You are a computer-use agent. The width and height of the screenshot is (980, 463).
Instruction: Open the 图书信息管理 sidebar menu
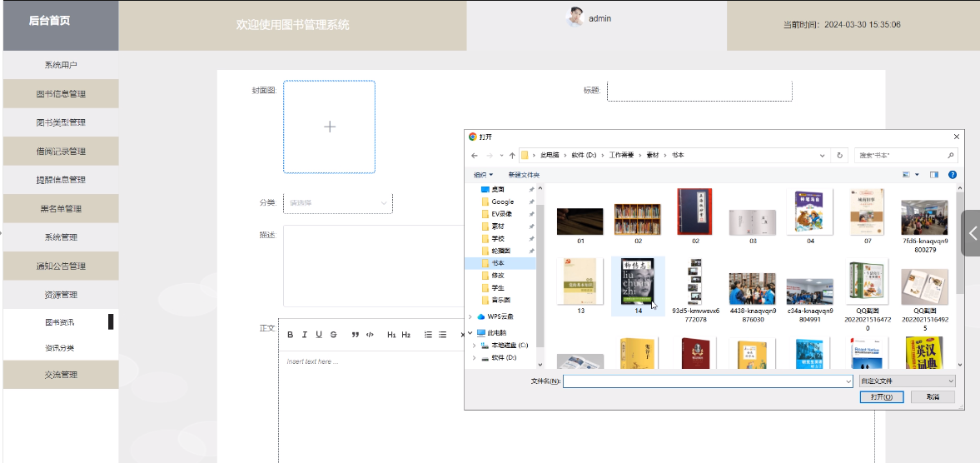(61, 94)
